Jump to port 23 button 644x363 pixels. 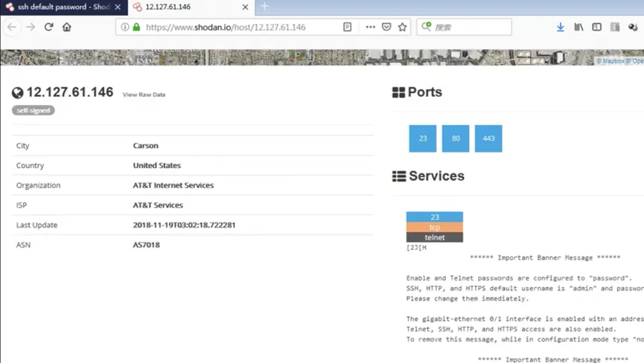[x=423, y=138]
